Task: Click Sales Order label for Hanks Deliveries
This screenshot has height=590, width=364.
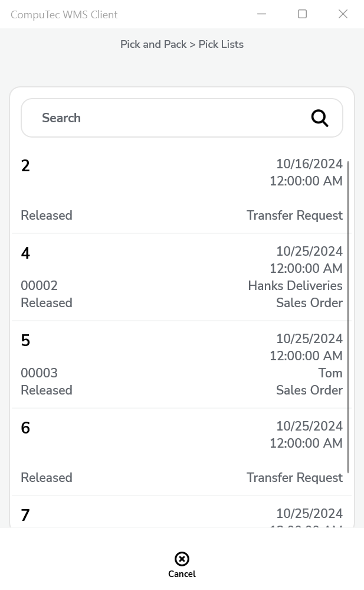Action: click(x=309, y=303)
